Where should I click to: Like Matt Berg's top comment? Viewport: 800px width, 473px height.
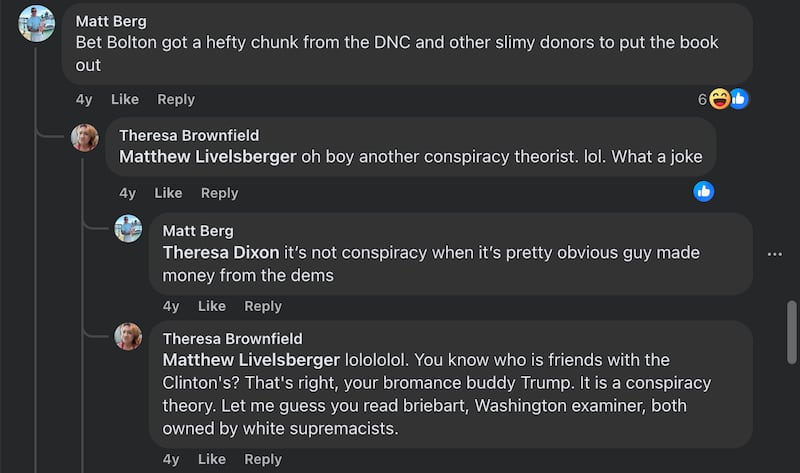point(125,99)
